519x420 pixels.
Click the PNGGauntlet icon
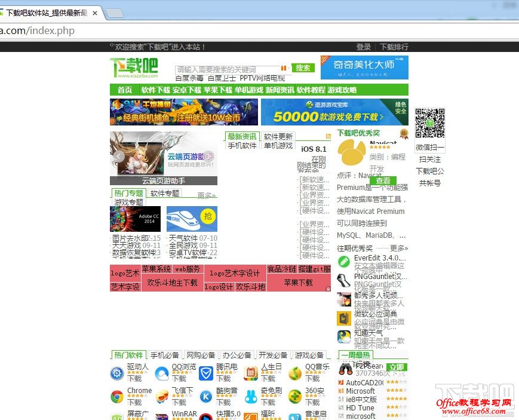pos(344,280)
